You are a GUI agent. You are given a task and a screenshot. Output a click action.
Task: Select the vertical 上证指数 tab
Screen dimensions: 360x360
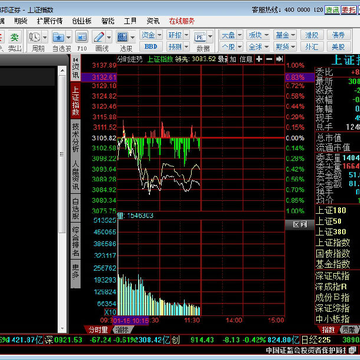coord(76,101)
